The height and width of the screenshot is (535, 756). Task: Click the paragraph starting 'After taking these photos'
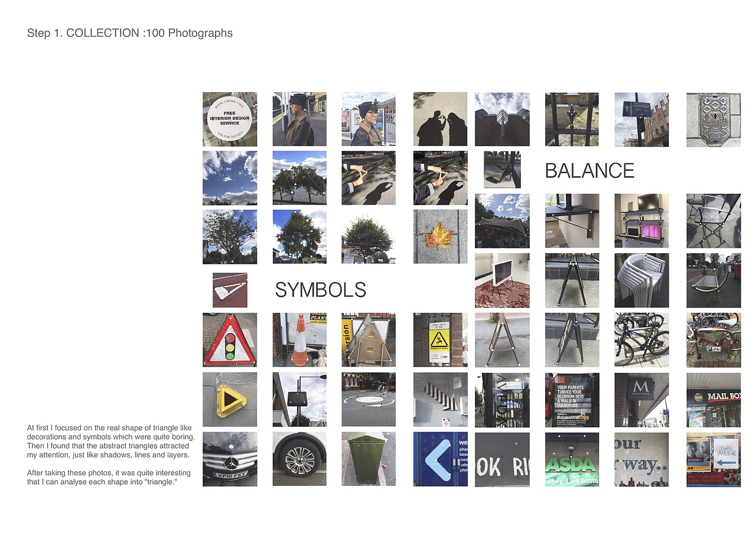109,478
